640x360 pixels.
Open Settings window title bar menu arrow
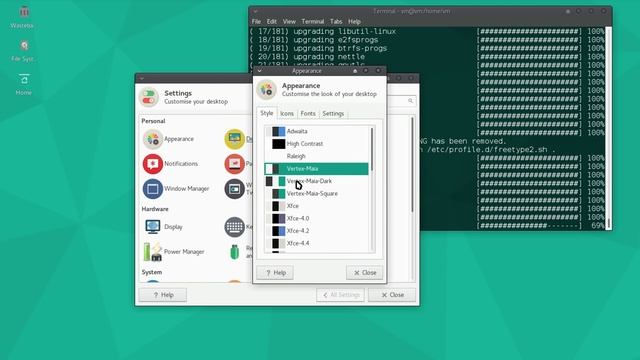pyautogui.click(x=142, y=78)
